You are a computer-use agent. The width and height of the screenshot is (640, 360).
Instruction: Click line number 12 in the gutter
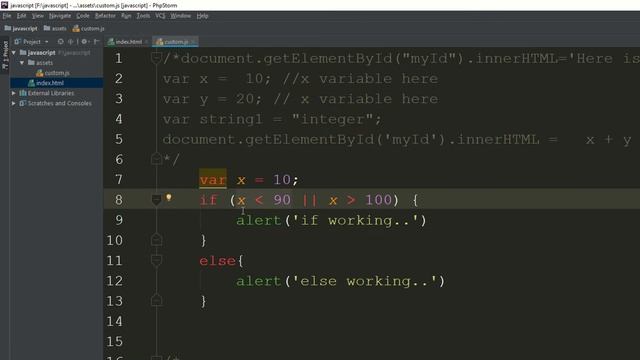click(x=114, y=281)
